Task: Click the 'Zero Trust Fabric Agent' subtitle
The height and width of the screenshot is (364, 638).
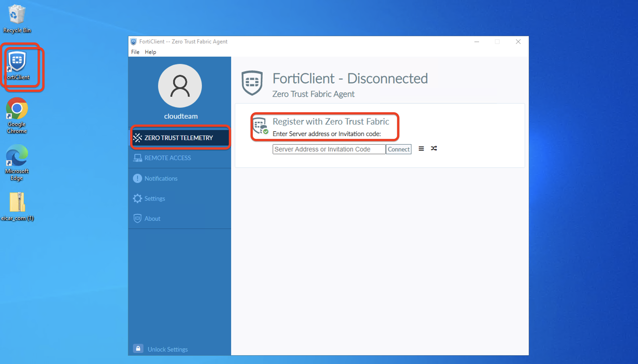Action: 313,94
